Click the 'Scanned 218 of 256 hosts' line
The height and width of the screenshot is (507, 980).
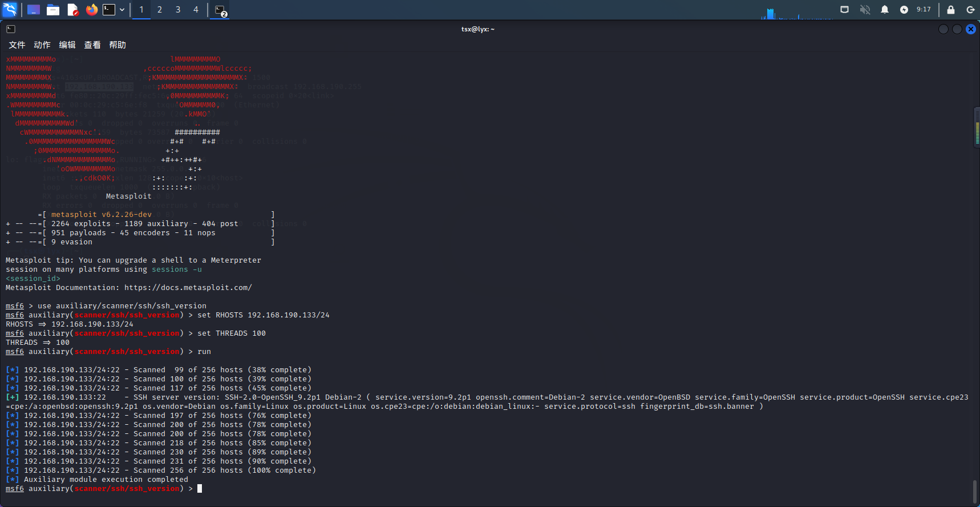pyautogui.click(x=159, y=443)
